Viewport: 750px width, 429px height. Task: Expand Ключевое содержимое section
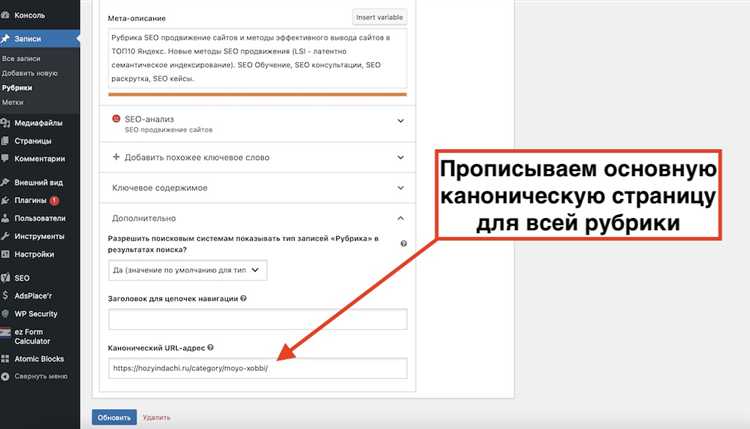(x=258, y=188)
